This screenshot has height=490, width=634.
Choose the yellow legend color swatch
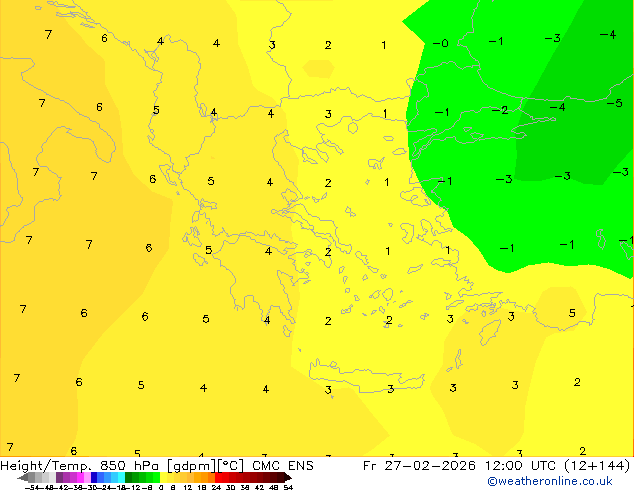coord(170,477)
